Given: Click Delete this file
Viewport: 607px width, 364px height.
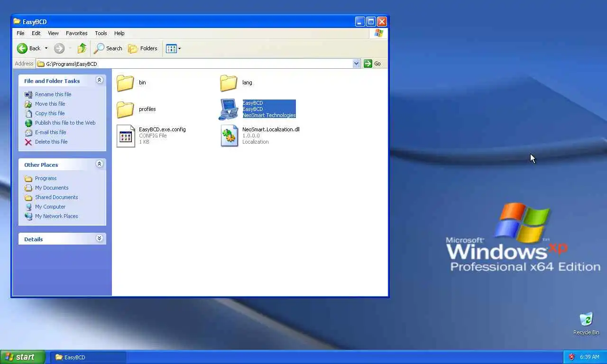Looking at the screenshot, I should [51, 142].
